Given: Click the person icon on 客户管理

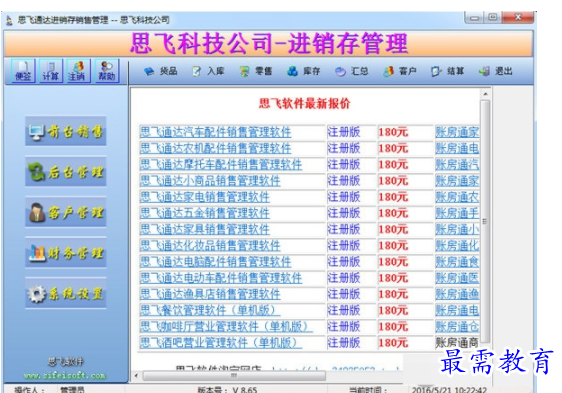Looking at the screenshot, I should pos(37,212).
